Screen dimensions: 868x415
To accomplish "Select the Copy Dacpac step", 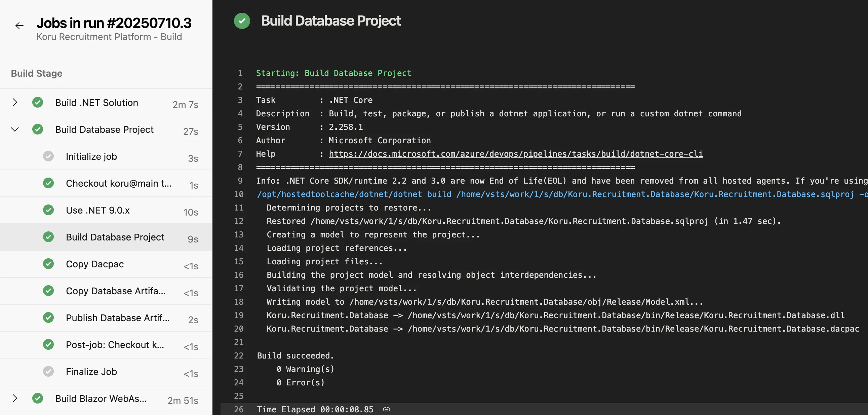I will tap(95, 264).
